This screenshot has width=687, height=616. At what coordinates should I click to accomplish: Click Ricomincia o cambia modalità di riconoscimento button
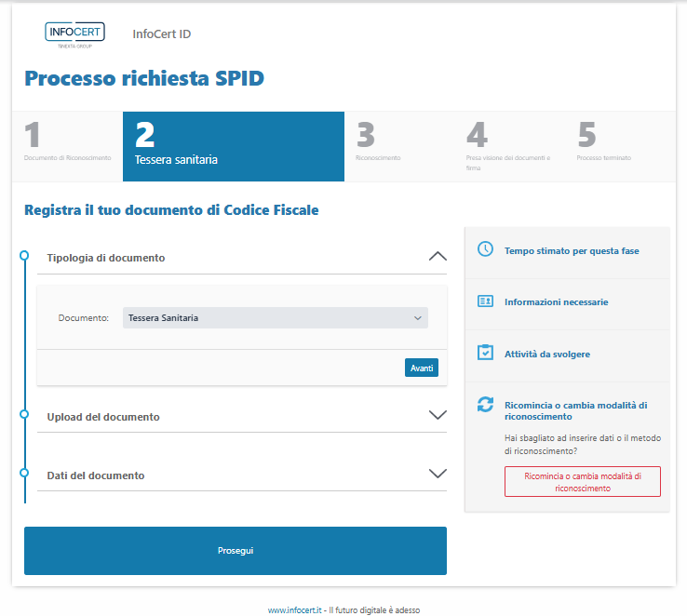[x=582, y=481]
